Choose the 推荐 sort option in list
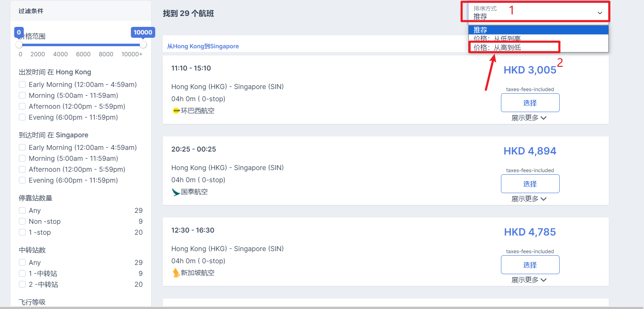The width and height of the screenshot is (644, 309). click(x=480, y=30)
